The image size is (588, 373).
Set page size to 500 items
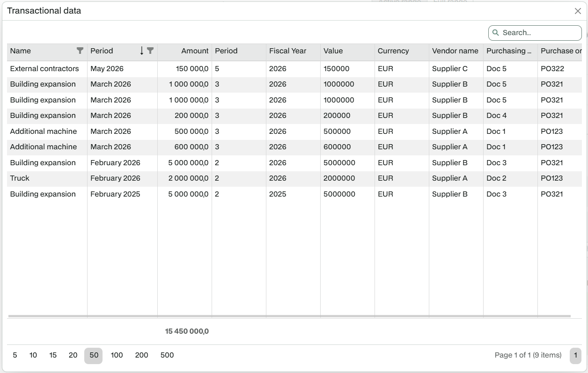[x=167, y=355]
